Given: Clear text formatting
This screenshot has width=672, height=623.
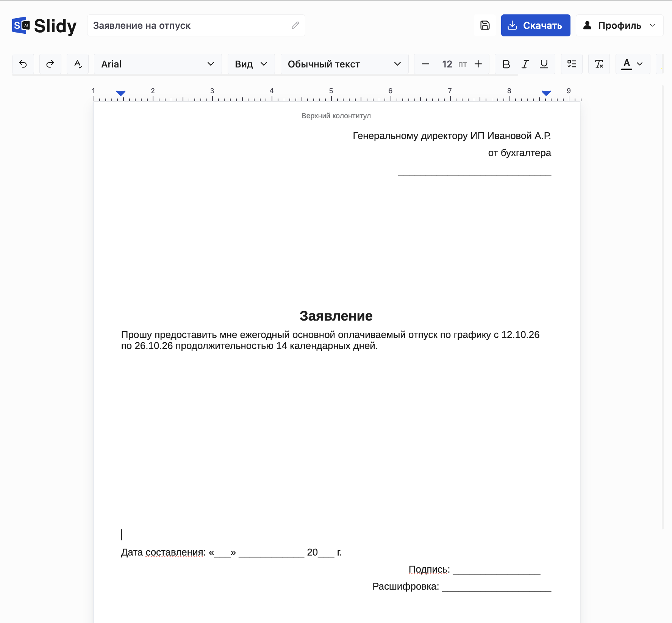Looking at the screenshot, I should point(599,64).
